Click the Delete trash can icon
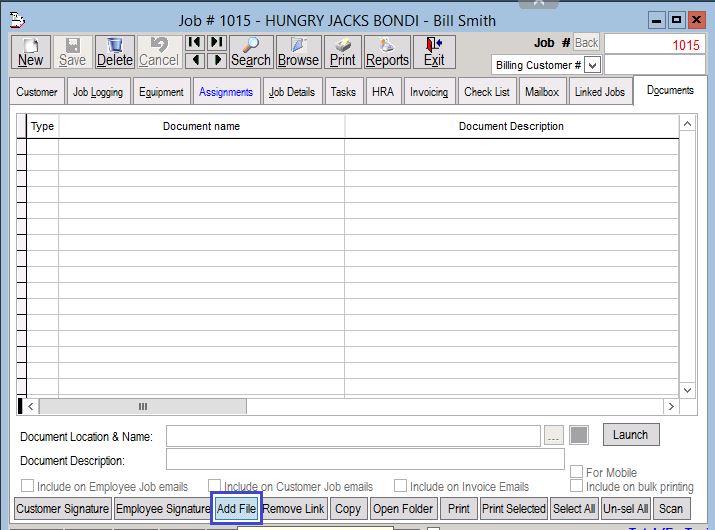Screen dimensions: 715x530 coord(115,52)
